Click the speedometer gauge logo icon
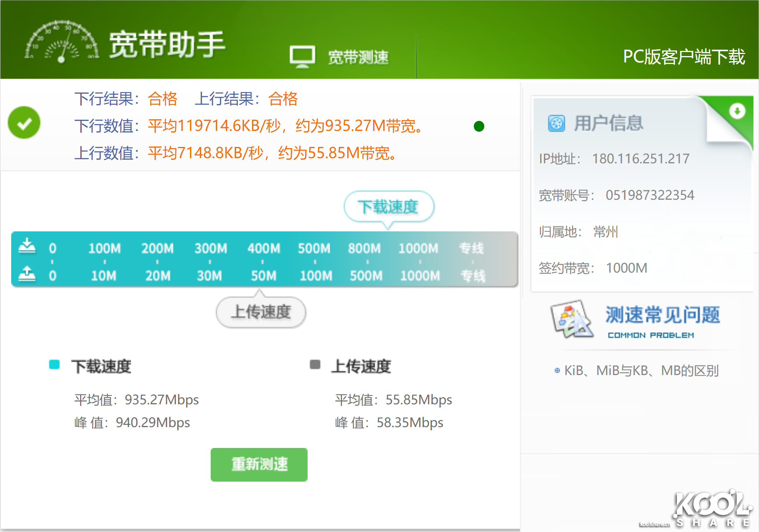The image size is (759, 532). [61, 42]
